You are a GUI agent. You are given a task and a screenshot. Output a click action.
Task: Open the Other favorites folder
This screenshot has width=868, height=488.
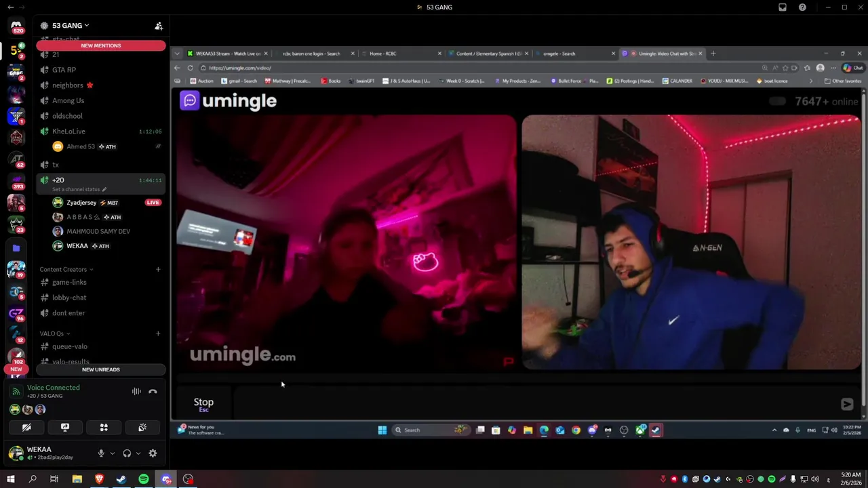tap(842, 81)
